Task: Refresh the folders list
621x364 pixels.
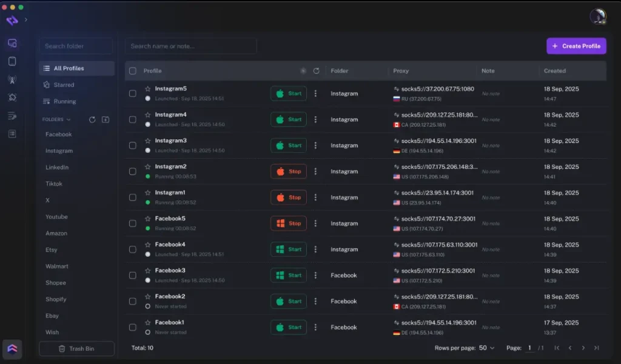Action: tap(92, 119)
